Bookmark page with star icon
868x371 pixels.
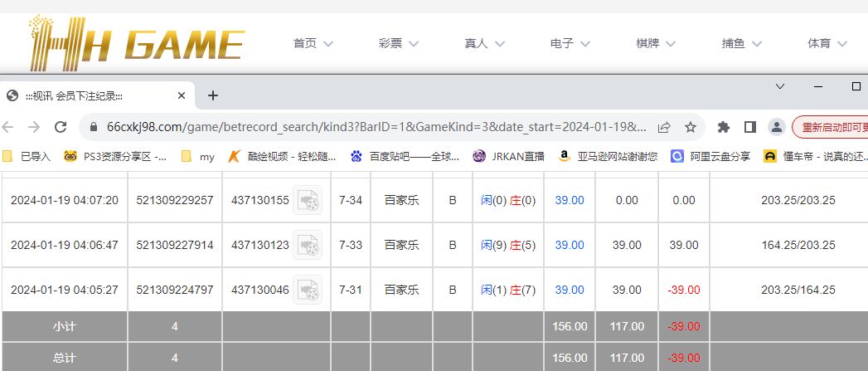[691, 127]
